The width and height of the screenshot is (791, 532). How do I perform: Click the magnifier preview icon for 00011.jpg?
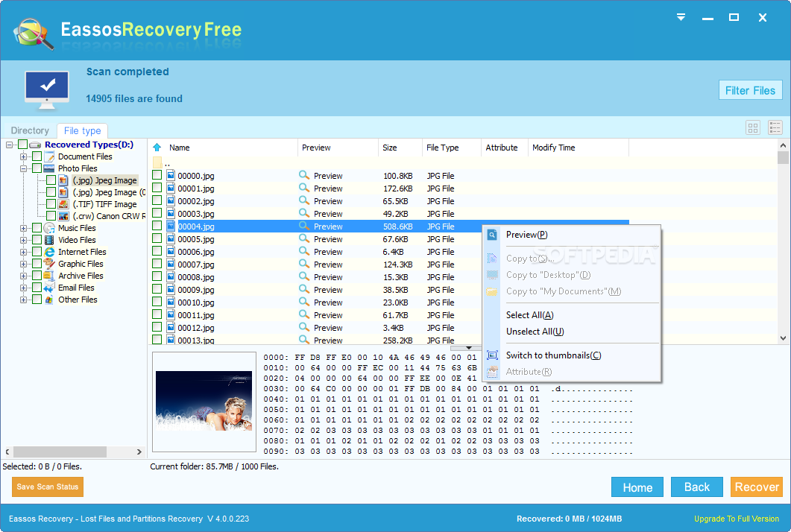[303, 314]
